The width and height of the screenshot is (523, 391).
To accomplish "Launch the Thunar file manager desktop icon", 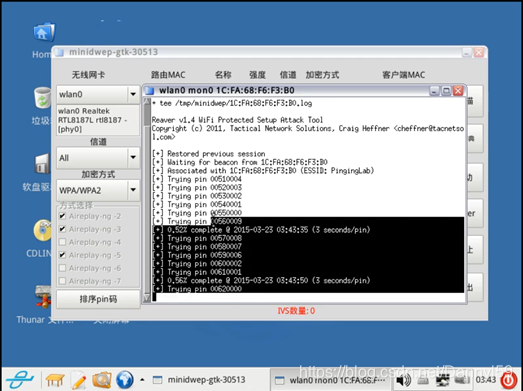I will [x=43, y=297].
